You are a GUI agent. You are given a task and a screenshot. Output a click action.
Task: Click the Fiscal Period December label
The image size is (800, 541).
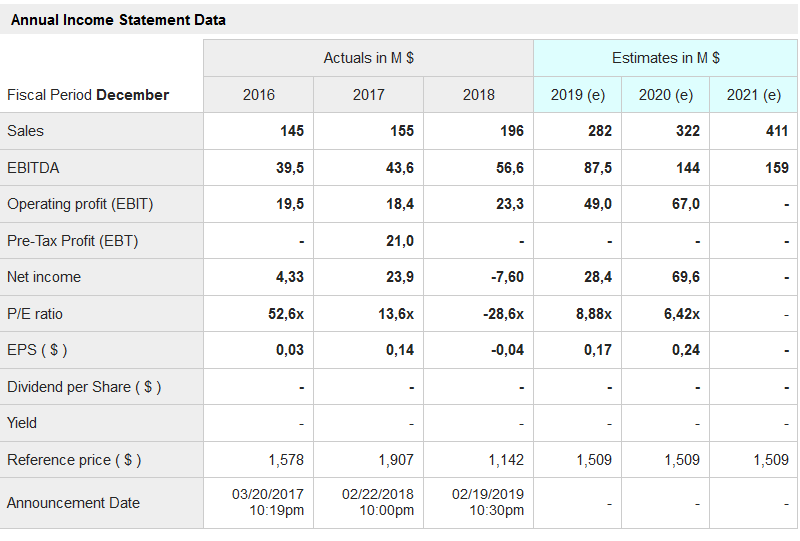point(88,95)
